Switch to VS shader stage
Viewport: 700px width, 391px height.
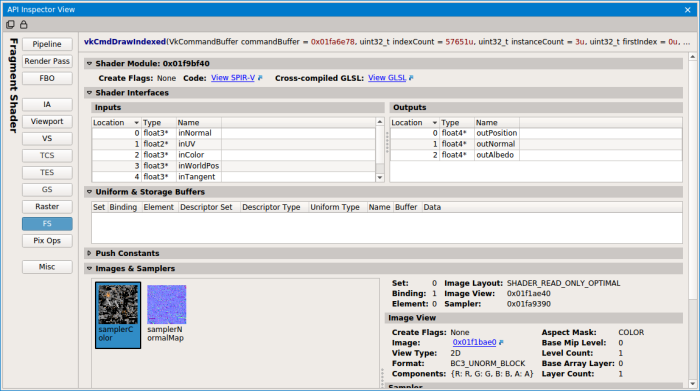point(47,138)
